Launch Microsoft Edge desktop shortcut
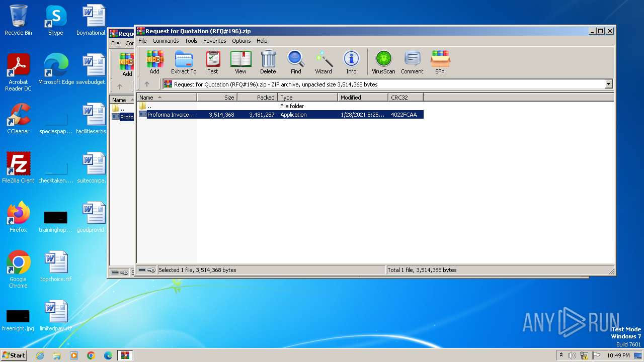This screenshot has width=644, height=362. pos(56,69)
